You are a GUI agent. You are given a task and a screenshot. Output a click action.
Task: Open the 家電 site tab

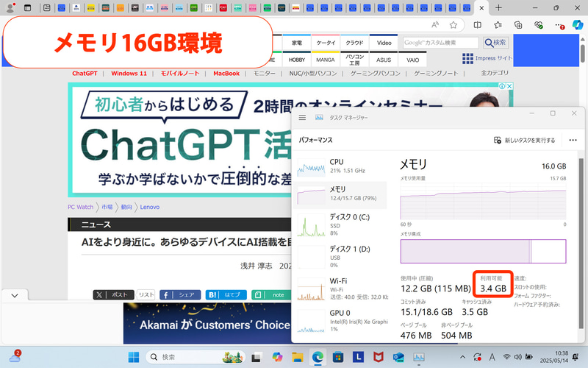297,43
